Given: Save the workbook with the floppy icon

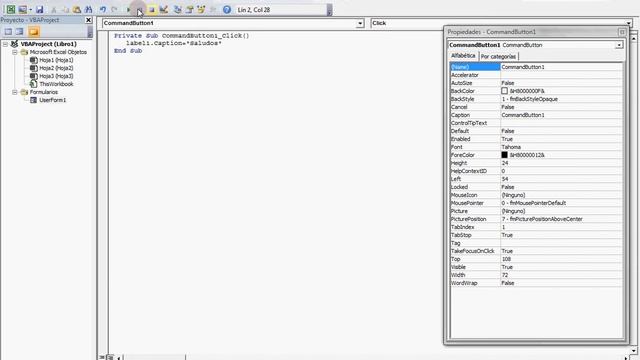Looking at the screenshot, I should (39, 9).
